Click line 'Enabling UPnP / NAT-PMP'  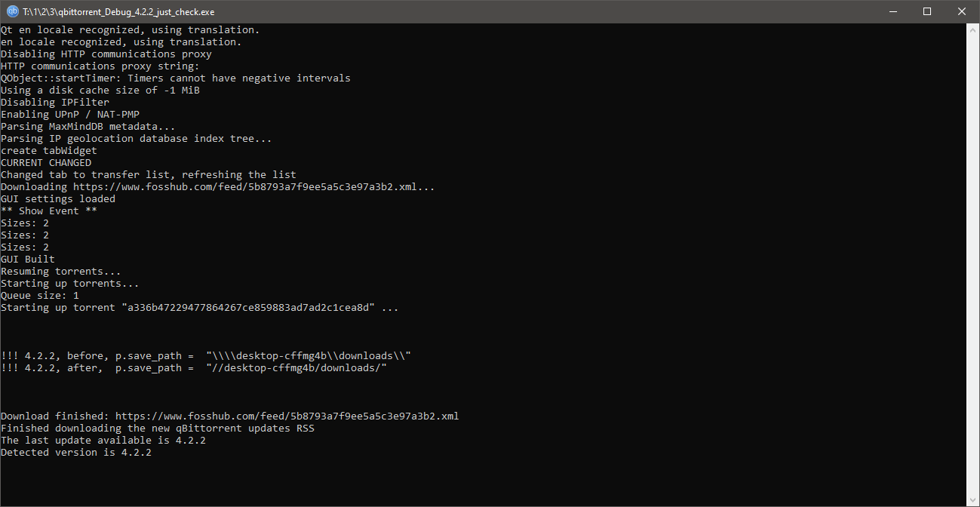tap(70, 115)
